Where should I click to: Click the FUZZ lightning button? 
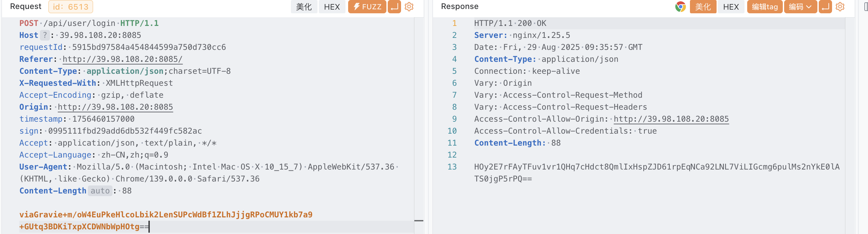(x=367, y=7)
